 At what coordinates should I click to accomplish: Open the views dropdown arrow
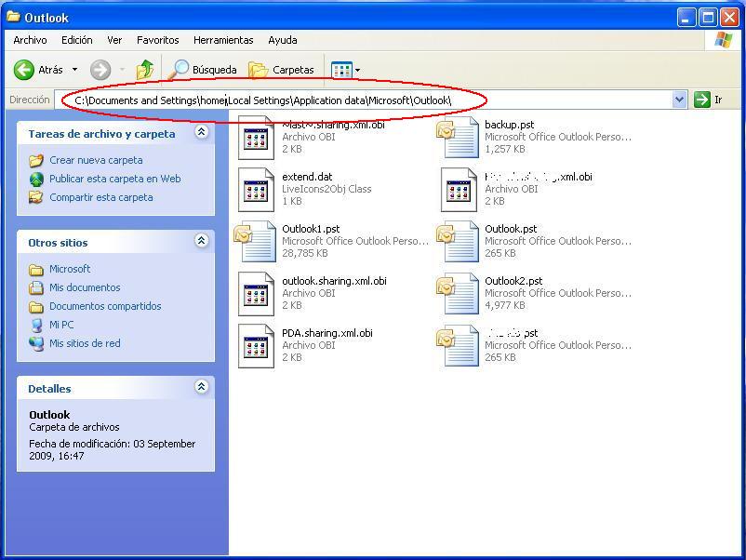(x=356, y=69)
